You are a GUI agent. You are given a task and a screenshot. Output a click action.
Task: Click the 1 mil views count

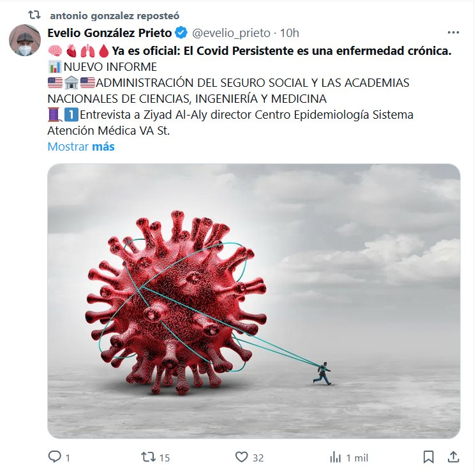tap(357, 458)
